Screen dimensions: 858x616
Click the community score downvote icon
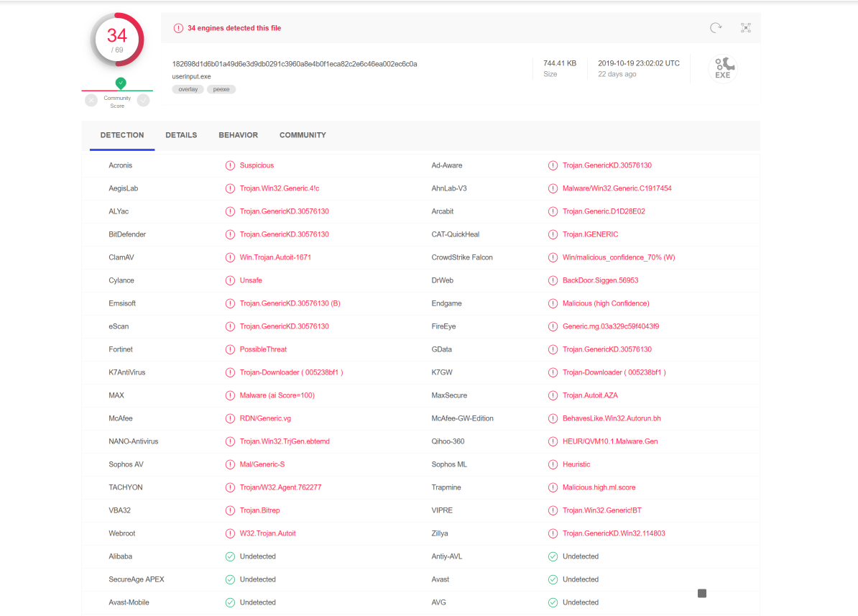point(91,100)
